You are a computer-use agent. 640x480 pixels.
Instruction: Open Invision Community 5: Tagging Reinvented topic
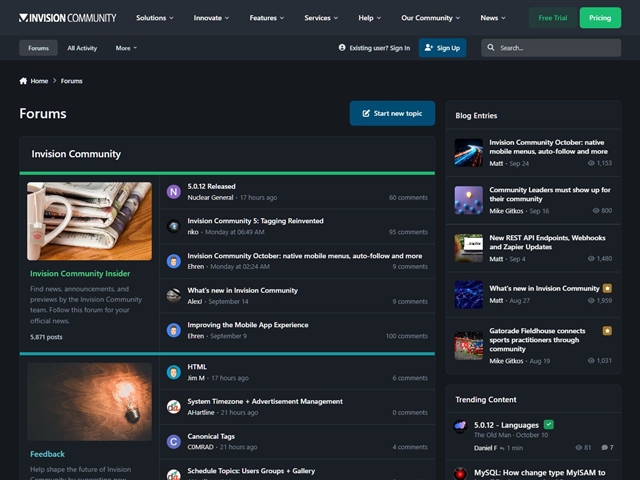[256, 221]
